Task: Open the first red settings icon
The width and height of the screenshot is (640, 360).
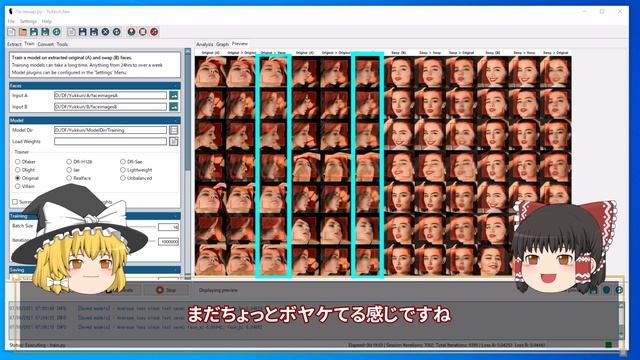Action: [131, 32]
